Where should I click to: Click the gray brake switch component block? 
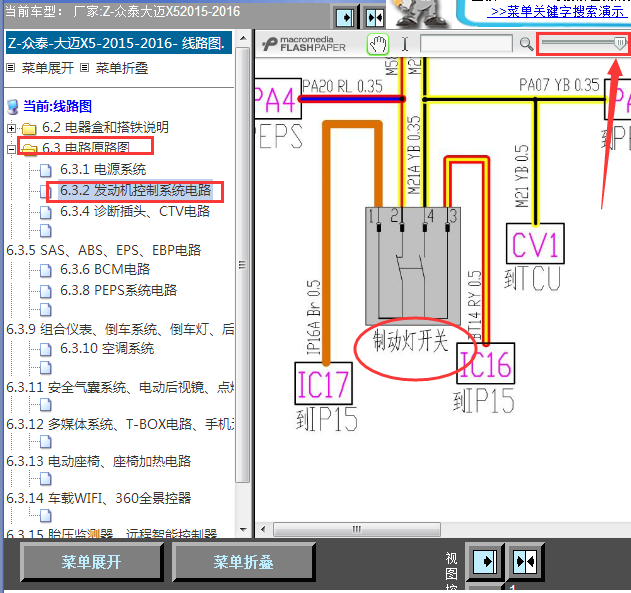pos(413,266)
